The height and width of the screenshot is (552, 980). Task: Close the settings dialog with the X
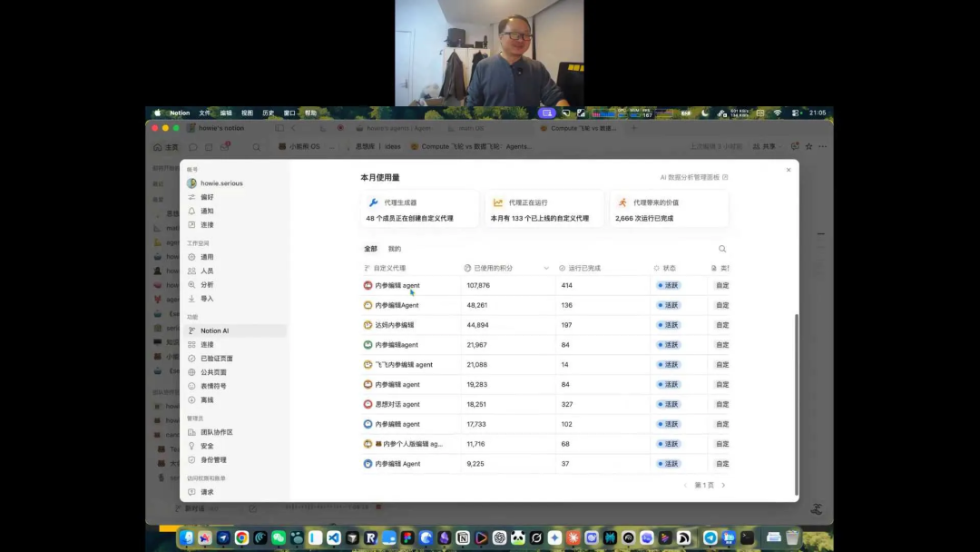789,170
